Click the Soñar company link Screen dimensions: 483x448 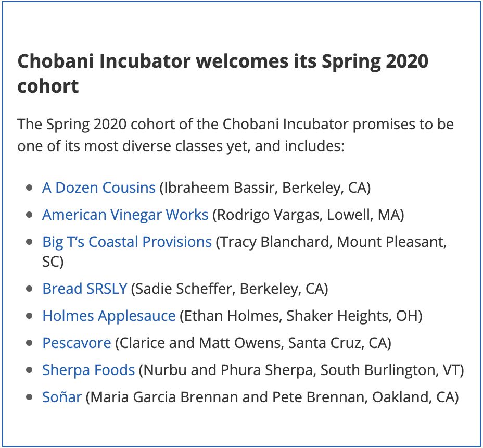pyautogui.click(x=62, y=397)
